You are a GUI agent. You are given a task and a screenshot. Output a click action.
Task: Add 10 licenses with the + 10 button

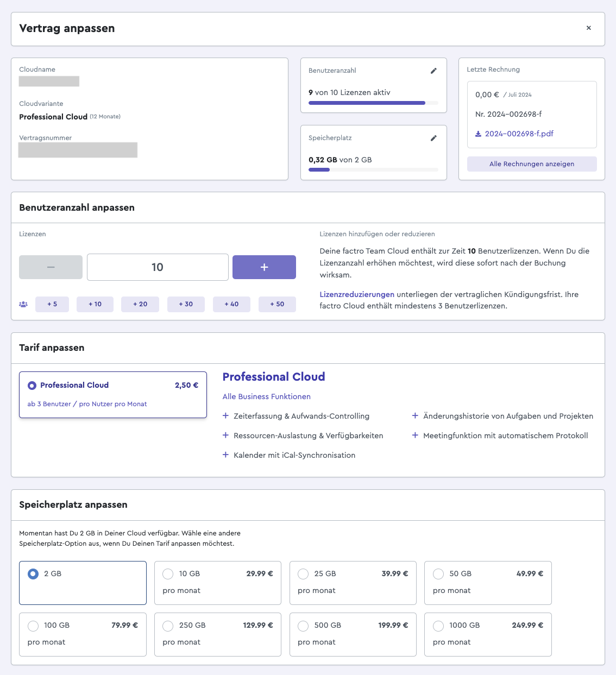pos(95,304)
